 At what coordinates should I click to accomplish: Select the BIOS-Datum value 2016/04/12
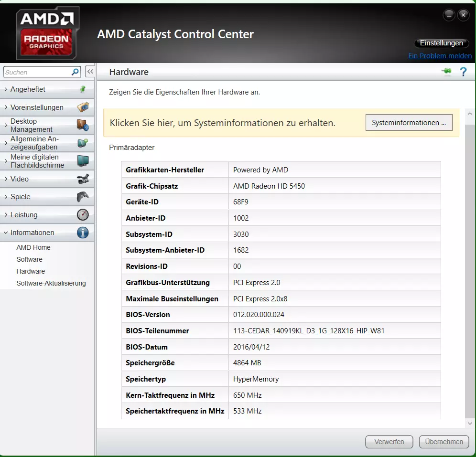tap(251, 347)
